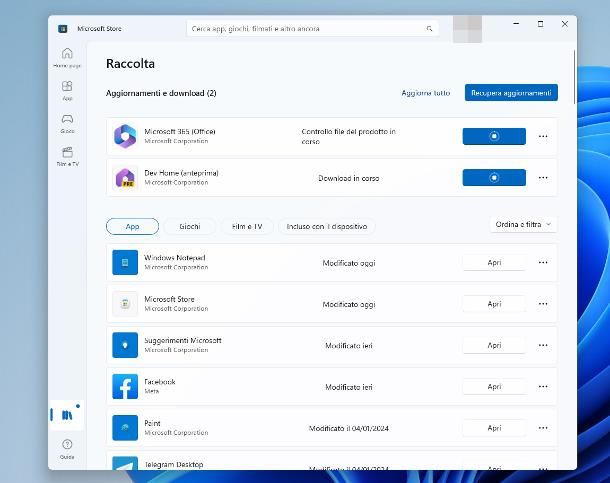
Task: Click the Microsoft 365 (Office) title text
Action: [180, 131]
